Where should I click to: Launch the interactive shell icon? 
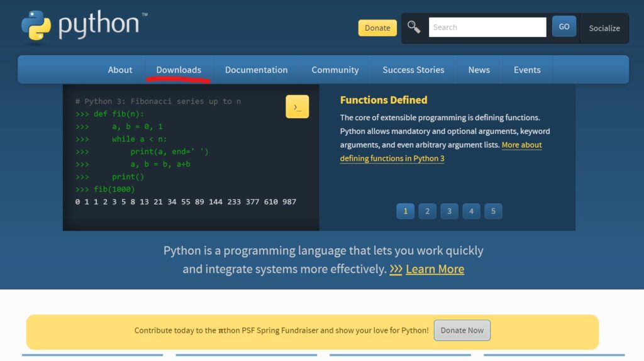[x=297, y=107]
